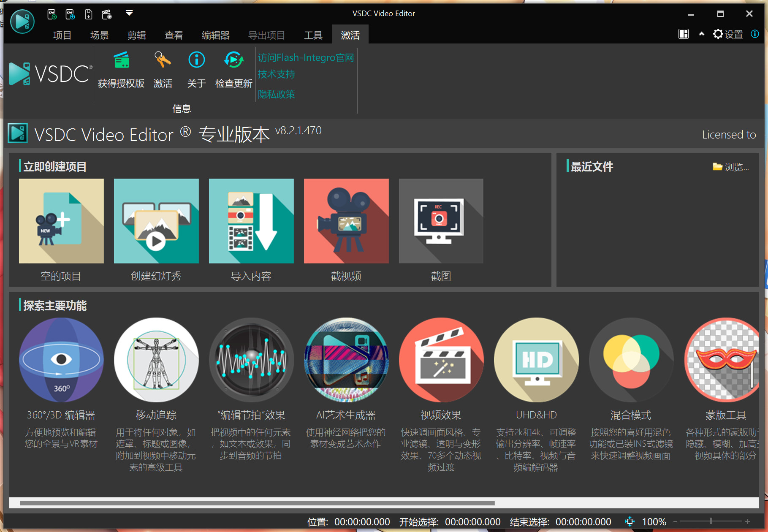This screenshot has height=532, width=768.
Task: Open 设置 settings
Action: (728, 34)
